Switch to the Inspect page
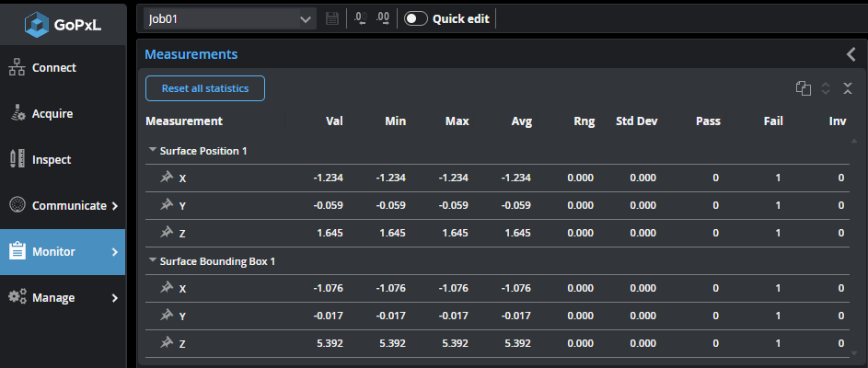Screen dimensions: 868x368 pos(51,160)
